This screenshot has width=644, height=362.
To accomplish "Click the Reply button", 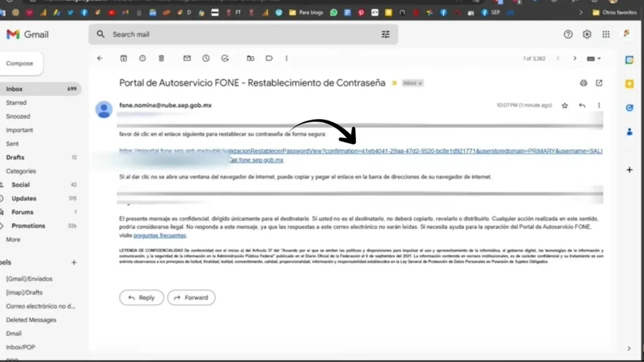I will tap(142, 297).
